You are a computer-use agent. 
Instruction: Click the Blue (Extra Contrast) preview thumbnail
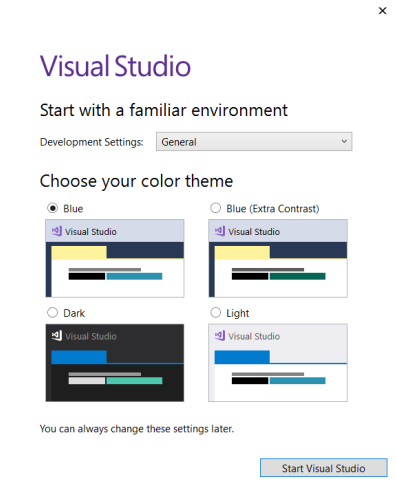(278, 258)
